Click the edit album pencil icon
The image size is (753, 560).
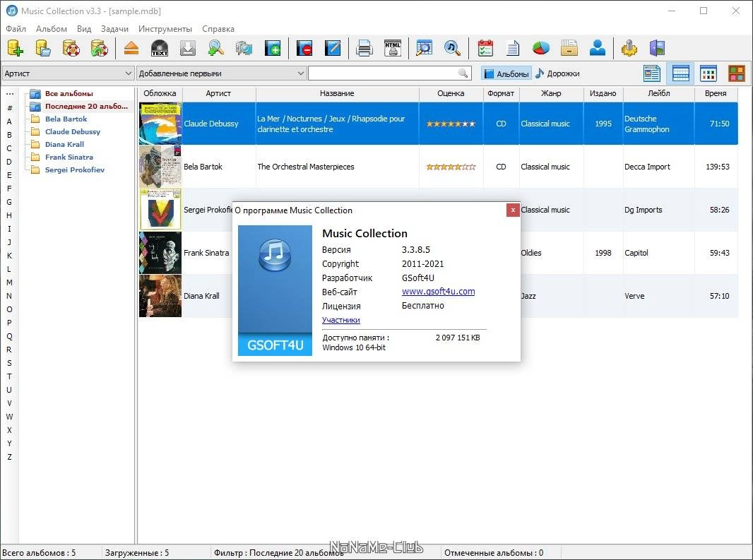[x=333, y=48]
